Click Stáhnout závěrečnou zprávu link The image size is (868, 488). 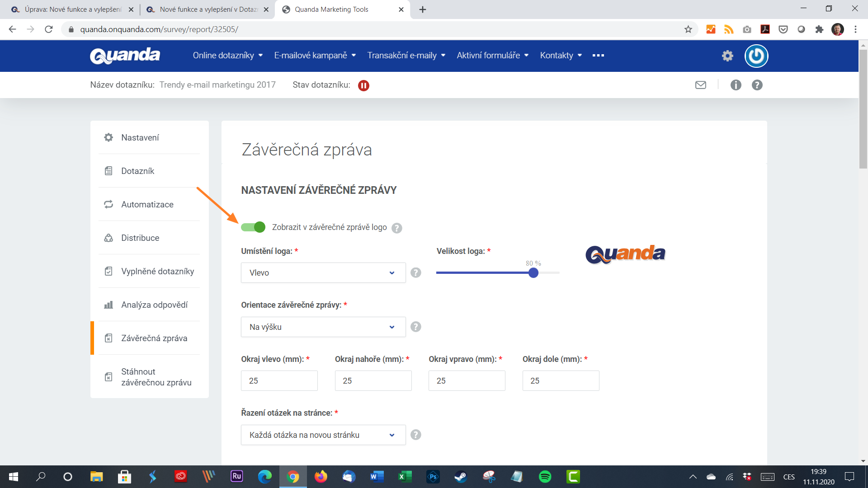coord(149,377)
